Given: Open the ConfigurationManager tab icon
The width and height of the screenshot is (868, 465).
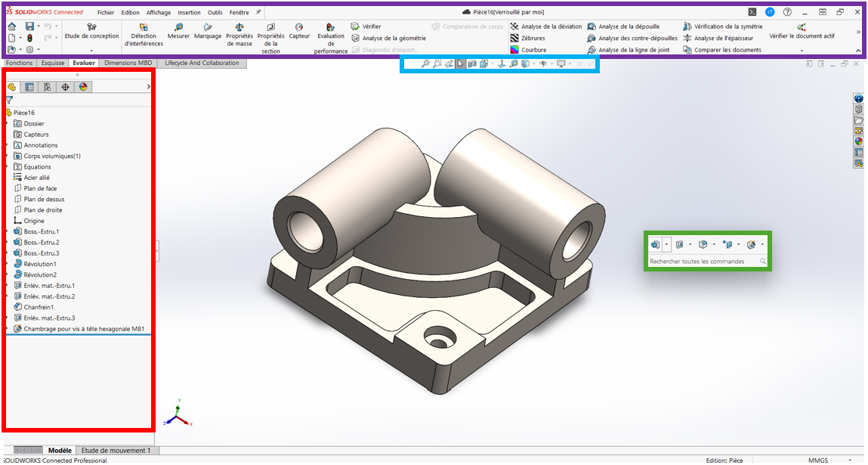Looking at the screenshot, I should [x=47, y=87].
